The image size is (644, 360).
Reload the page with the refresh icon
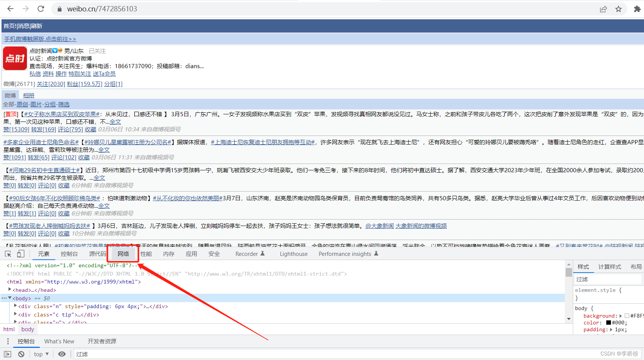coord(41,9)
